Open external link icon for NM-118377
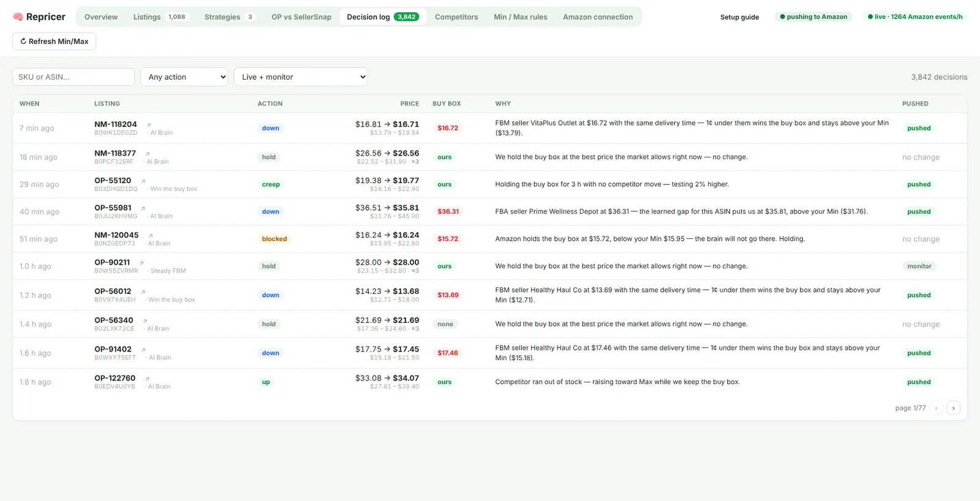 [148, 154]
